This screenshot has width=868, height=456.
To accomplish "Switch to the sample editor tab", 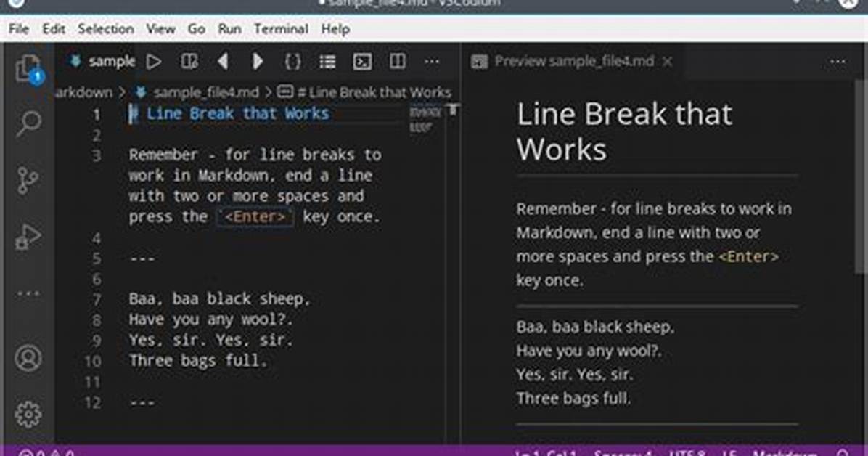I will click(102, 61).
